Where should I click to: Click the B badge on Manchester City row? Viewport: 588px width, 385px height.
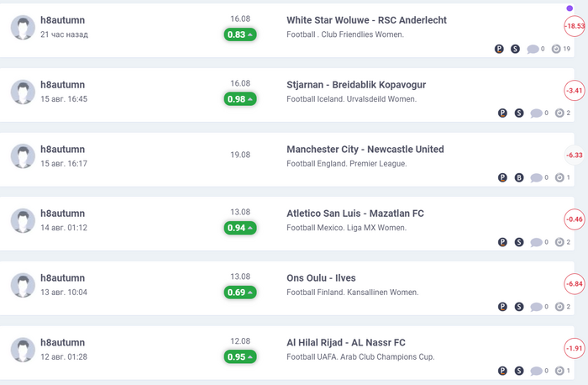point(519,177)
